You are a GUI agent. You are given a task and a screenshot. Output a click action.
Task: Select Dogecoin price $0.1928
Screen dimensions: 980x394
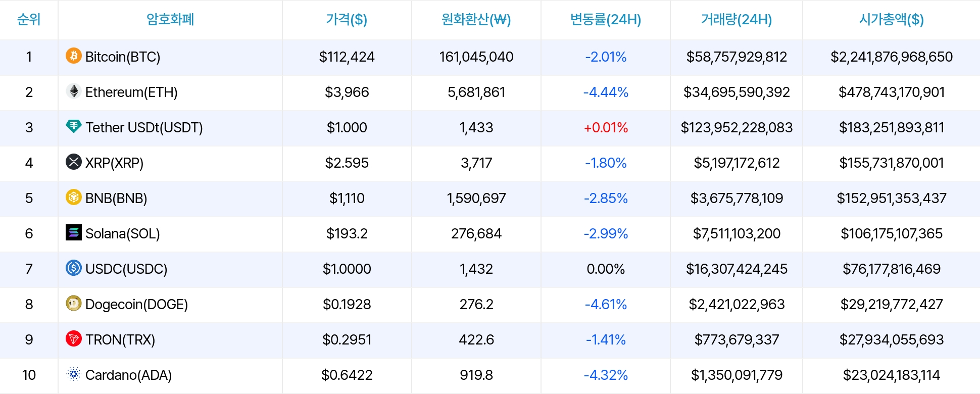coord(347,305)
